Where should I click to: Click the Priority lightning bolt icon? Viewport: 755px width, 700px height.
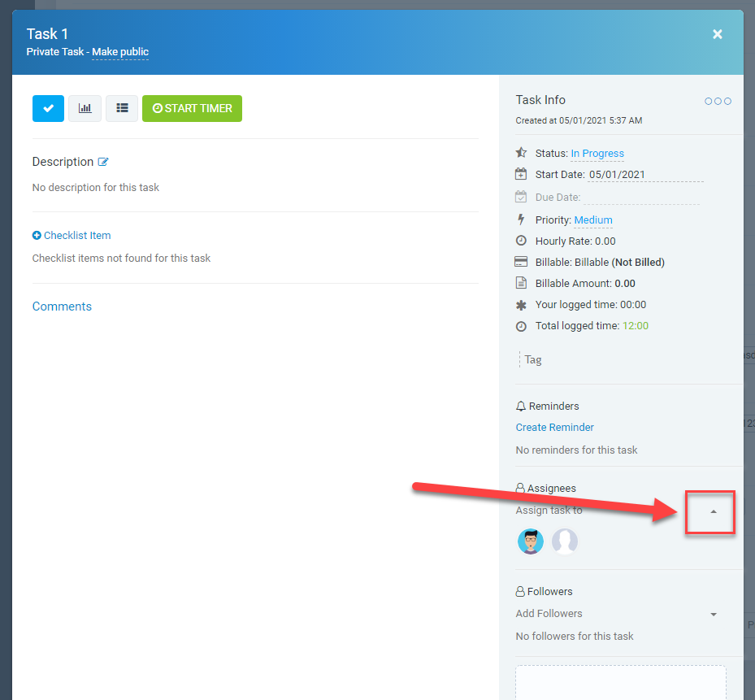tap(521, 220)
